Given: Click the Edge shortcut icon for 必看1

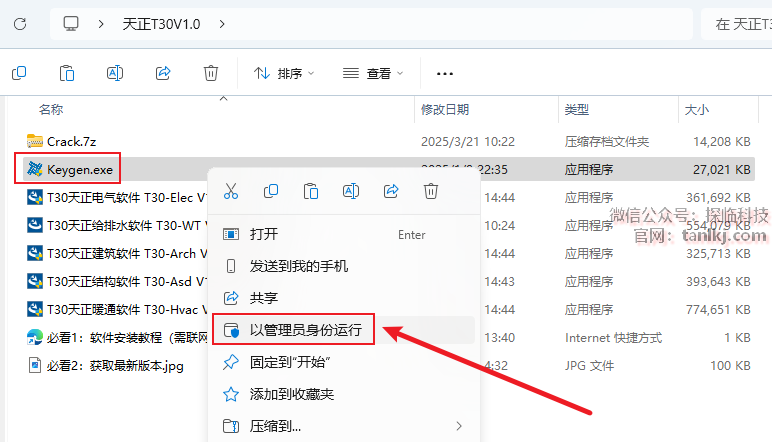Looking at the screenshot, I should [34, 337].
